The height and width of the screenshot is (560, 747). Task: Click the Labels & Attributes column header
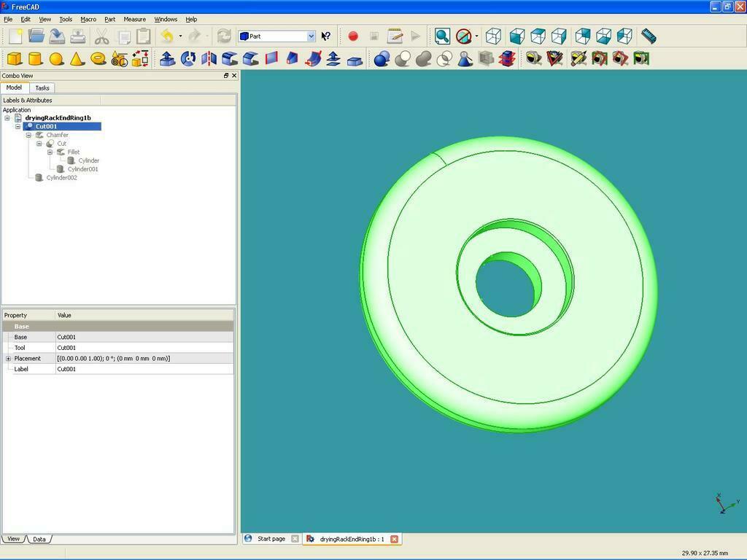(x=51, y=100)
